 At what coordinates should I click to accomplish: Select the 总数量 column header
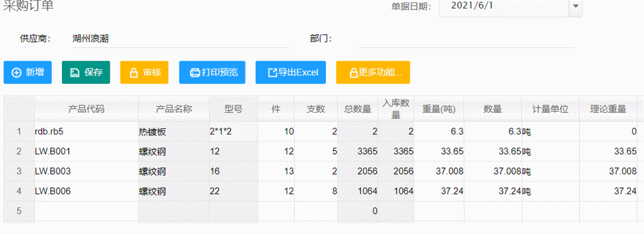pyautogui.click(x=358, y=109)
